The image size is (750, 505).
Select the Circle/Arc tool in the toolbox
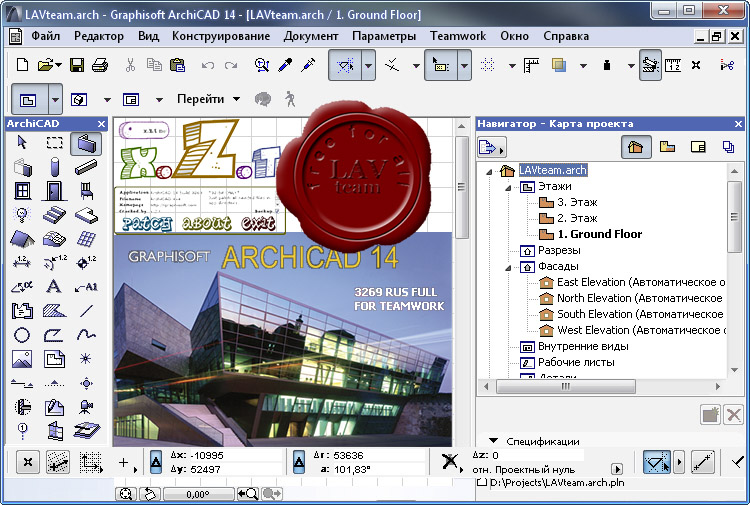tap(22, 335)
